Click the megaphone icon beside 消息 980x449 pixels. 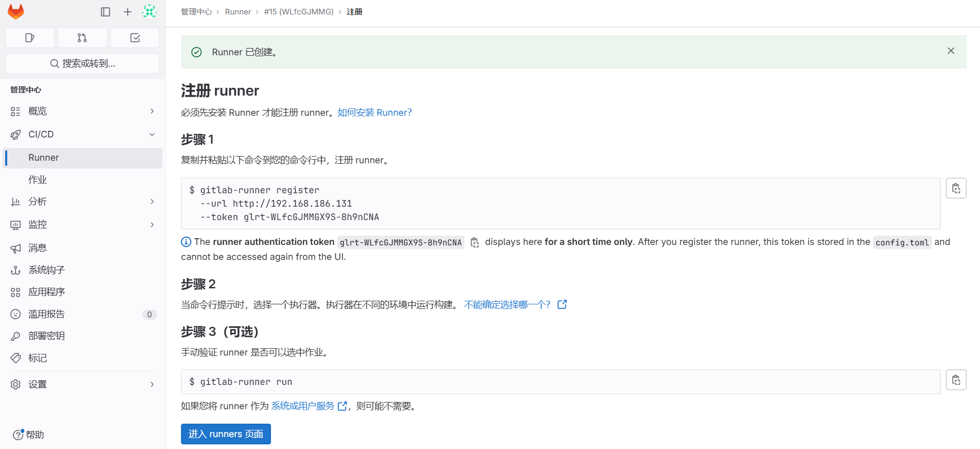(16, 249)
